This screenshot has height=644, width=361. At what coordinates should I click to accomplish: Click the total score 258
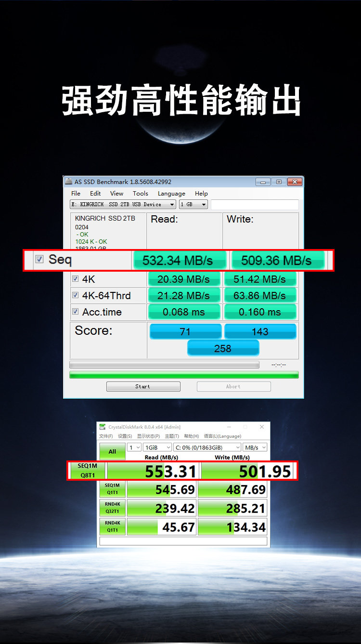pyautogui.click(x=223, y=348)
